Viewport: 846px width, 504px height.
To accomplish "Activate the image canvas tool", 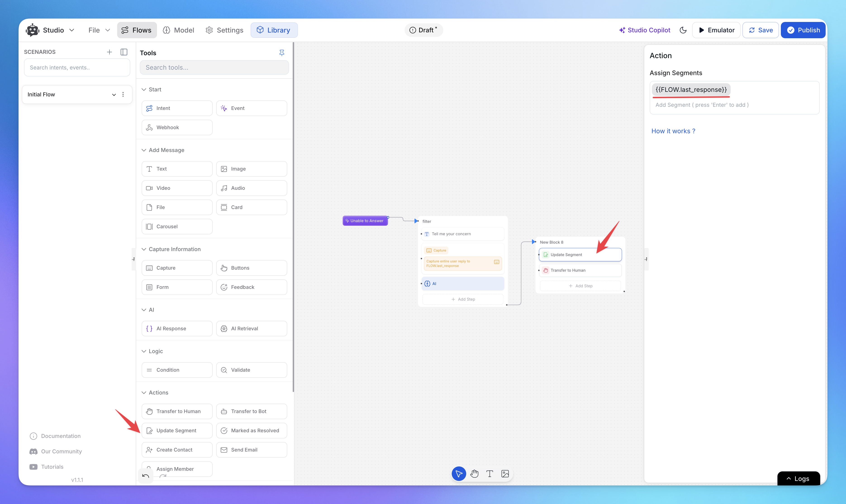I will click(505, 474).
